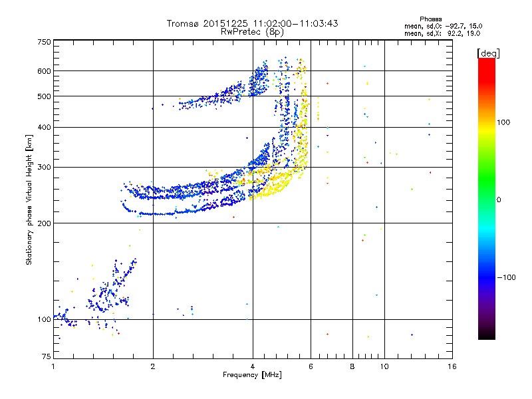Click the '100' y-axis tick label
Image resolution: width=532 pixels, height=399 pixels.
point(44,320)
